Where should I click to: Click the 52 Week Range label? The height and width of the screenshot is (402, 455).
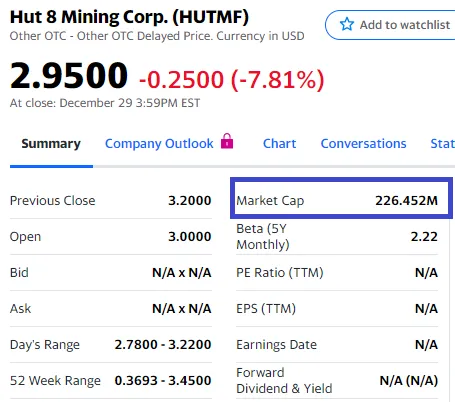(55, 381)
